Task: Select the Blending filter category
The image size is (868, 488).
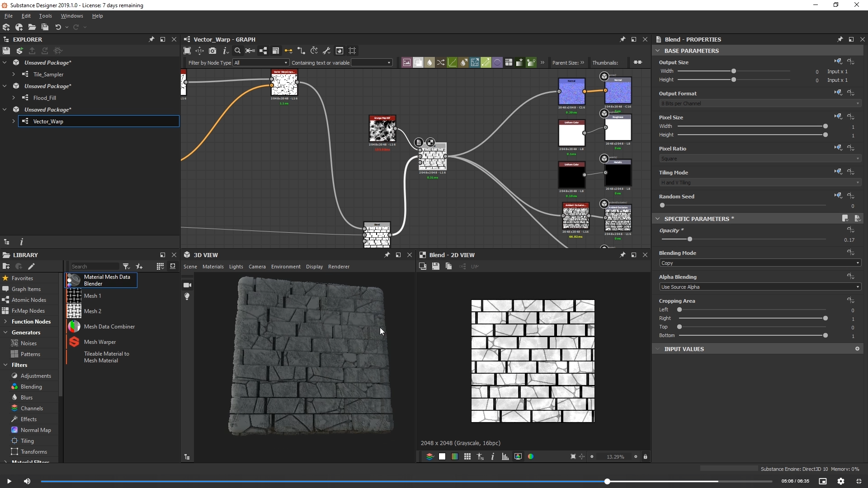Action: point(31,387)
